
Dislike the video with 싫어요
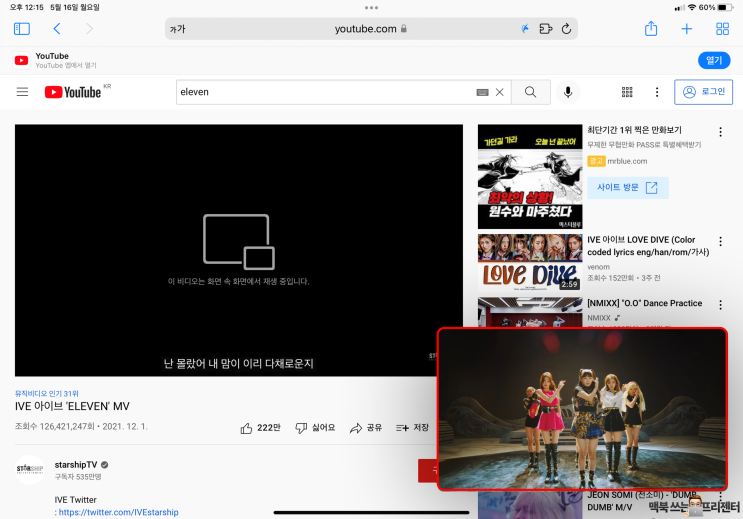click(x=315, y=428)
